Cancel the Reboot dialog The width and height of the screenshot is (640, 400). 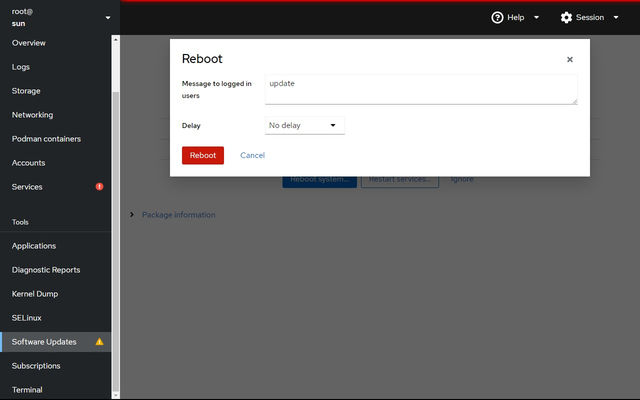tap(252, 155)
